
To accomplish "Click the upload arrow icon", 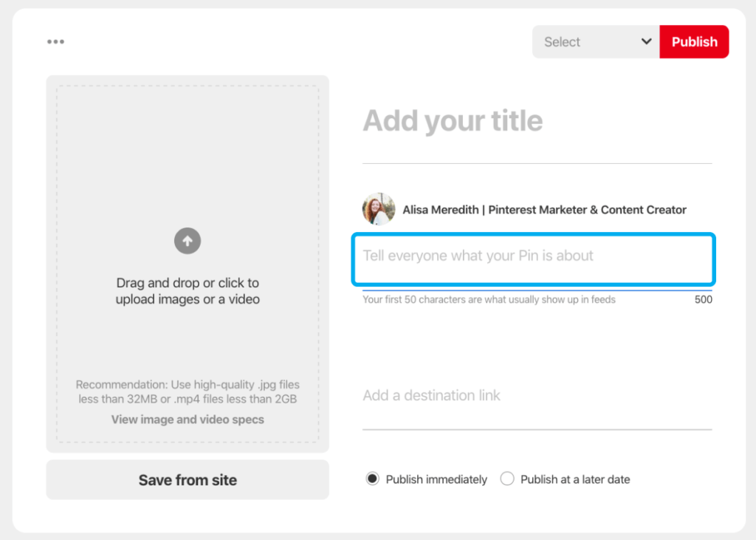I will click(188, 241).
